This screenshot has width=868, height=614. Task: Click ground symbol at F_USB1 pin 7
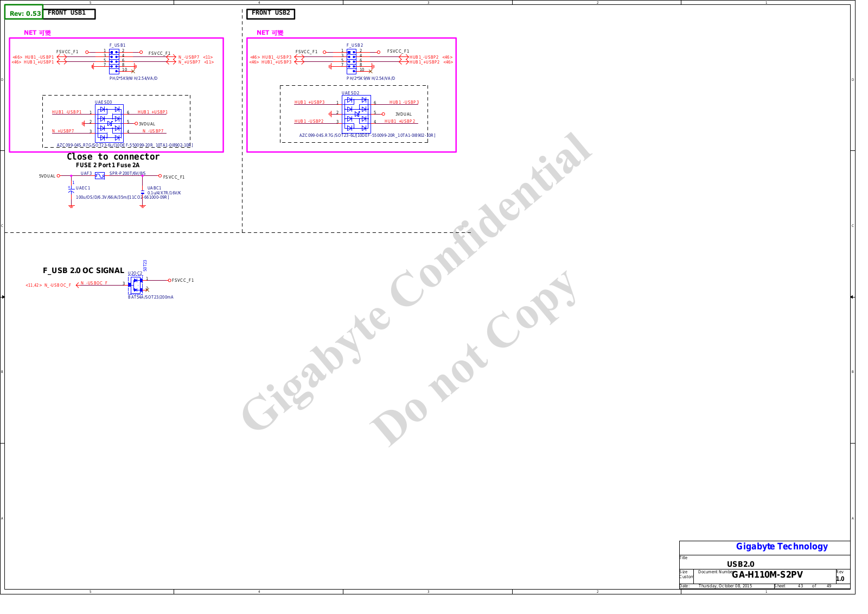pyautogui.click(x=93, y=66)
